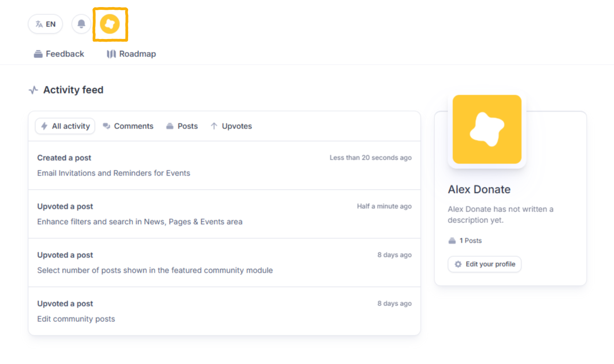Navigate to the Roadmap page

[137, 54]
